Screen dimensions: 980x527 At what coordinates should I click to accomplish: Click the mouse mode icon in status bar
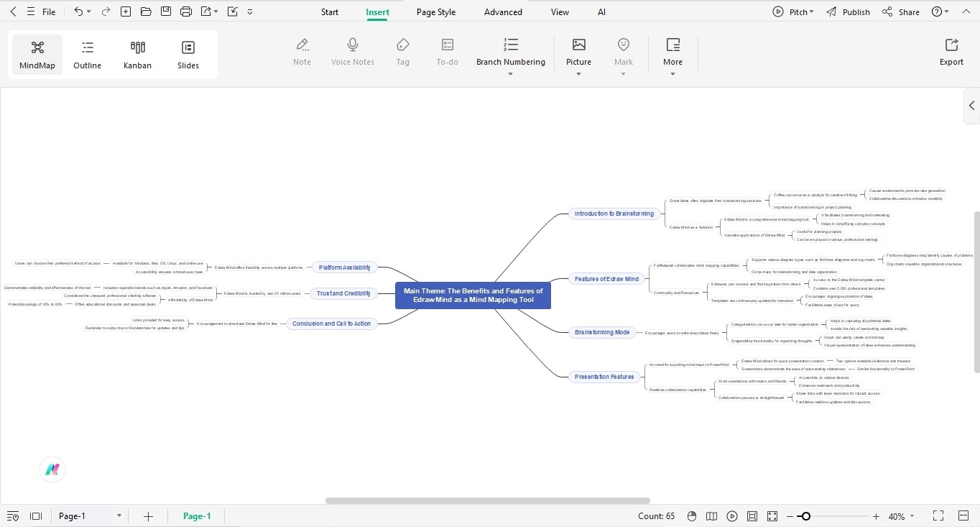[692, 516]
